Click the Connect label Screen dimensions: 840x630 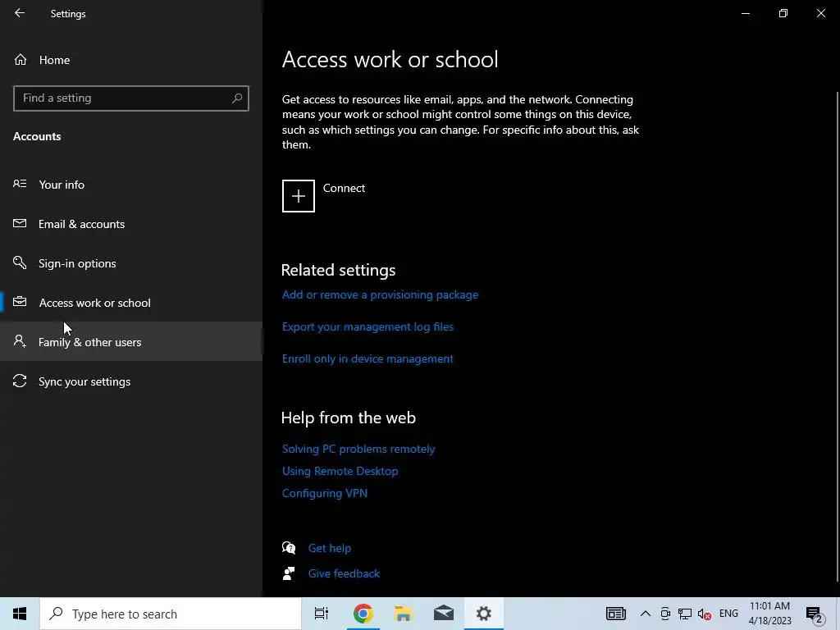click(344, 188)
